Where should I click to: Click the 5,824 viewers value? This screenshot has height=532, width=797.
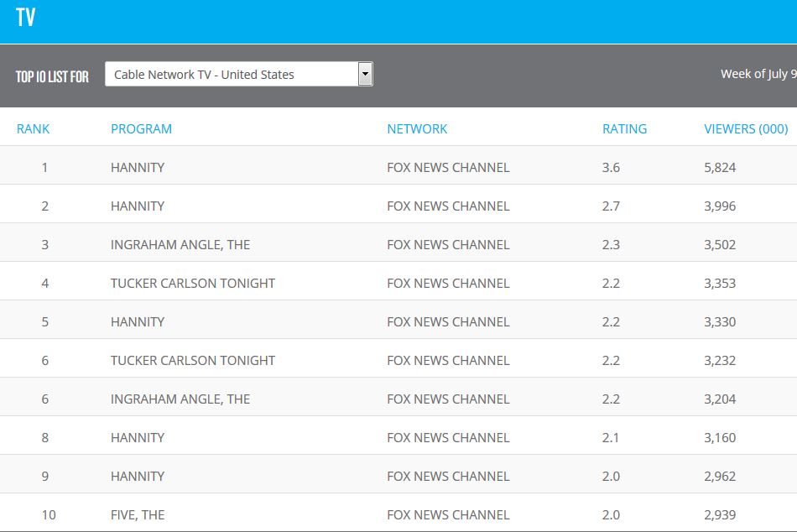pos(720,167)
